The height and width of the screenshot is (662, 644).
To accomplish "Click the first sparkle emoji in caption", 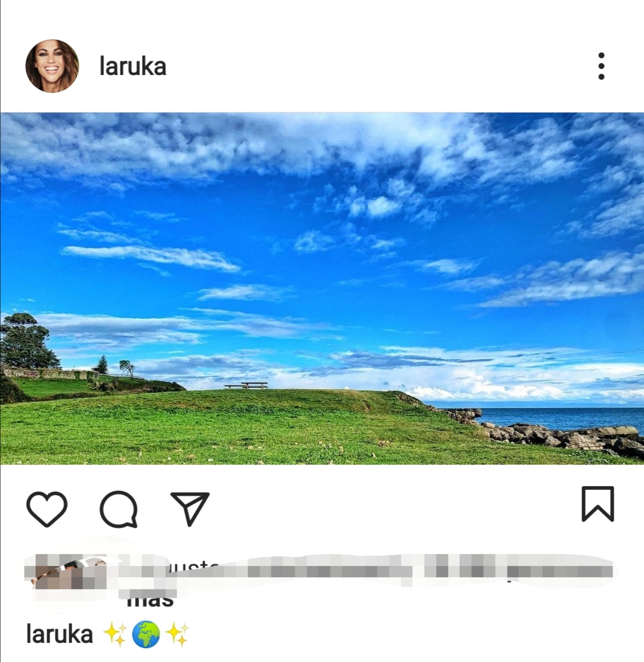I will pyautogui.click(x=115, y=634).
